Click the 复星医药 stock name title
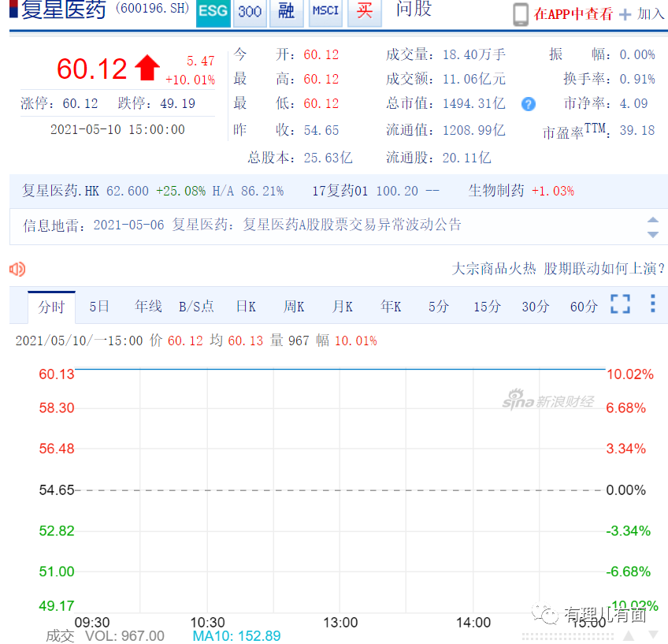Viewport: 668px width, 644px height. (x=63, y=9)
